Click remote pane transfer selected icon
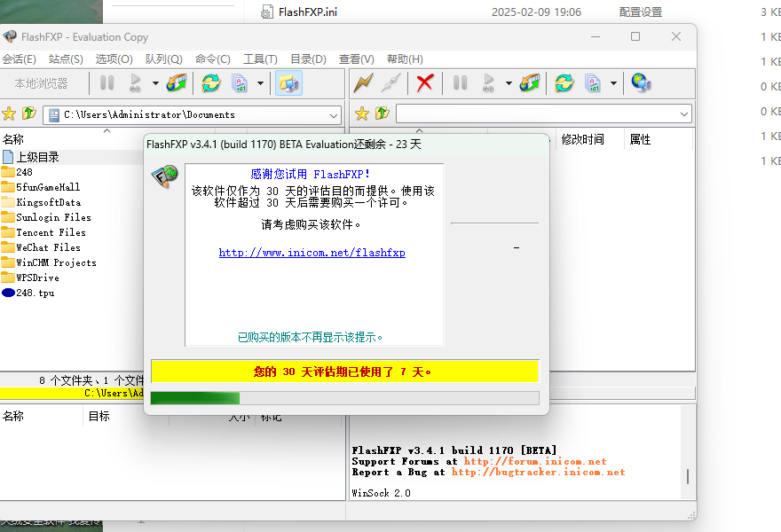This screenshot has width=781, height=532. point(530,82)
